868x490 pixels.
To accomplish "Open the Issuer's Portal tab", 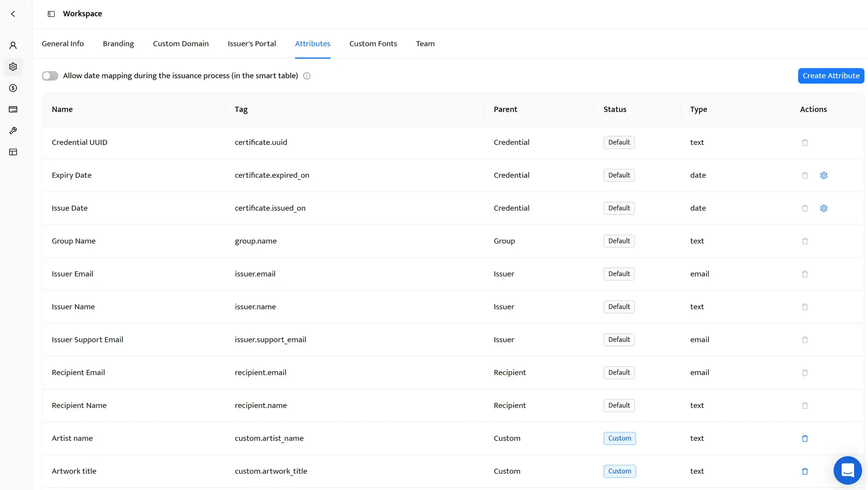I will 252,44.
